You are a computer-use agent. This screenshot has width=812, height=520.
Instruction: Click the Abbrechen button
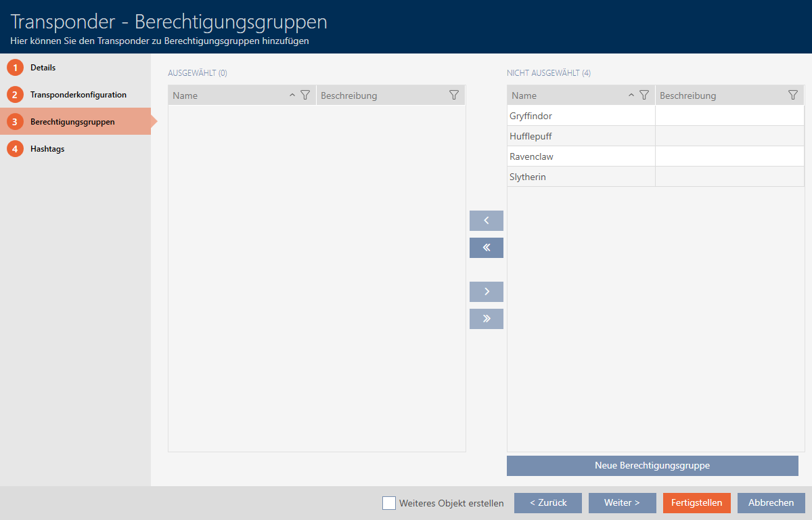pyautogui.click(x=771, y=503)
